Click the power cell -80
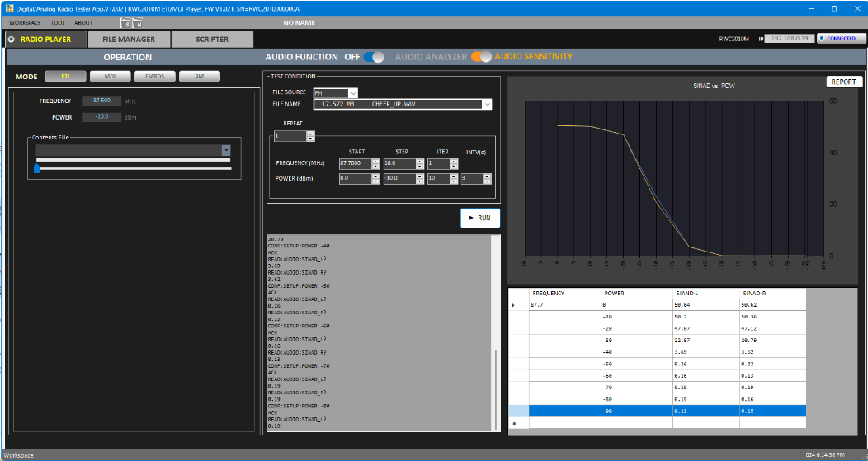 pyautogui.click(x=637, y=399)
